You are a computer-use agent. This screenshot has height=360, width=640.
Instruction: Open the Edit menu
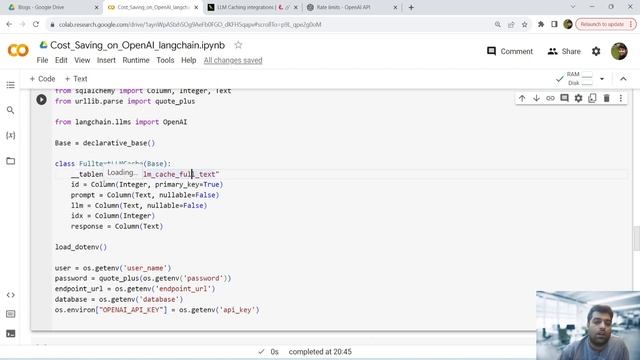[x=61, y=60]
